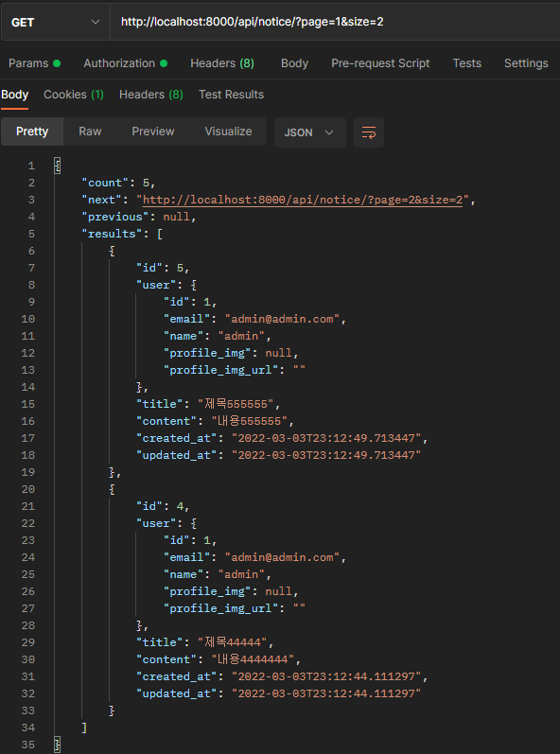The height and width of the screenshot is (754, 560).
Task: Open the Authorization request tab
Action: 126,63
